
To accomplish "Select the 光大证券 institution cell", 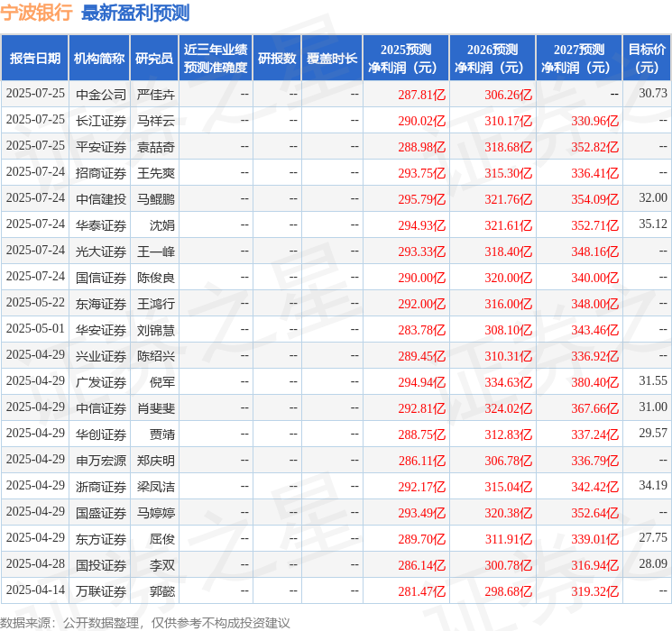I will (x=101, y=251).
